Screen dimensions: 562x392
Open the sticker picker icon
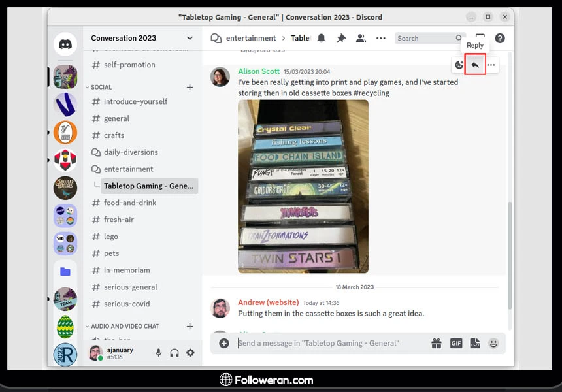(x=475, y=343)
